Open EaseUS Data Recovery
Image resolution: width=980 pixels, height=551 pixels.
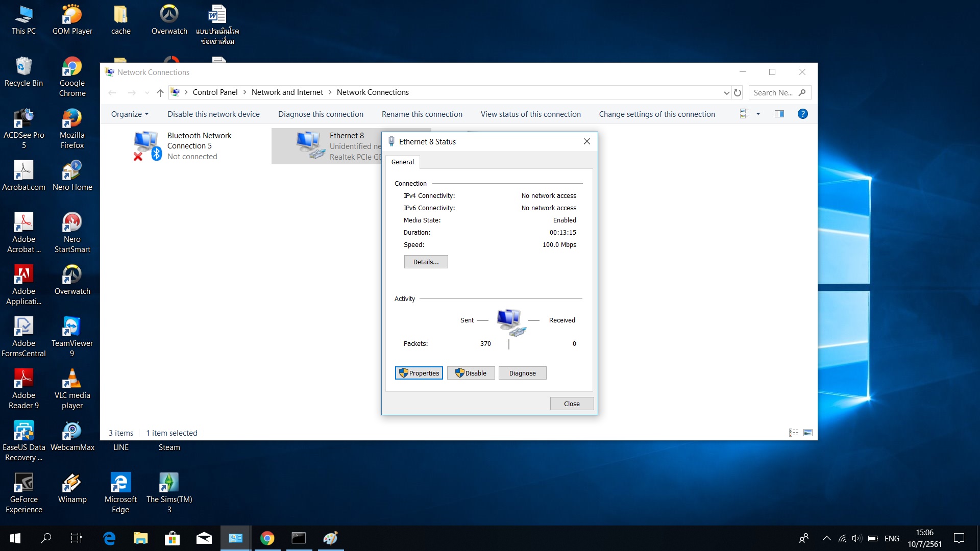click(x=23, y=431)
